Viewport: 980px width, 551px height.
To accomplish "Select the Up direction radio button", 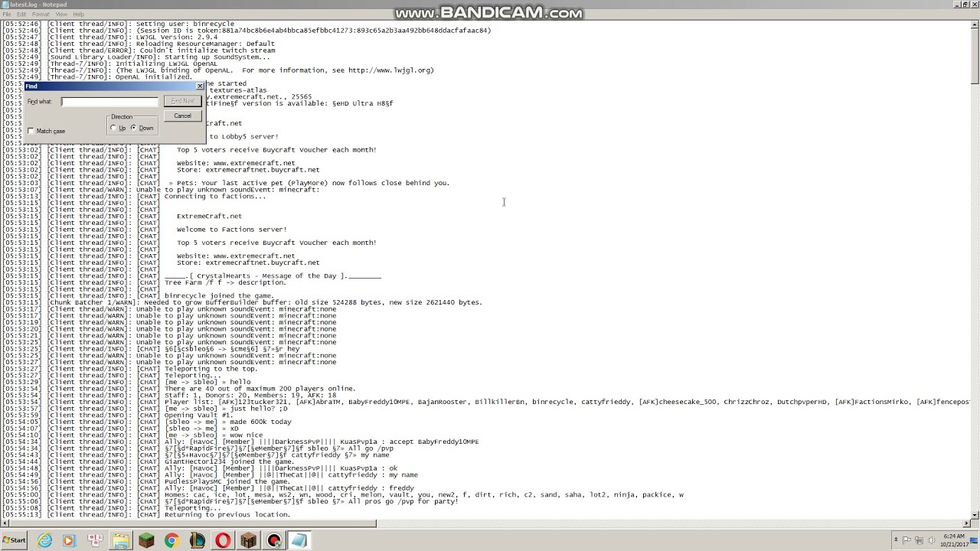I will 113,128.
